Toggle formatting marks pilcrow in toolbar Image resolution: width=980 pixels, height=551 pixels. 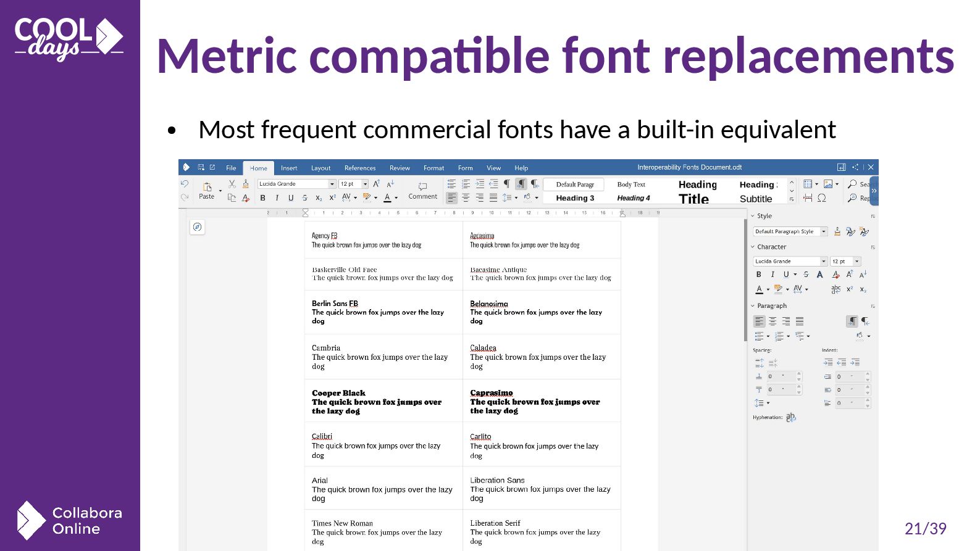[x=507, y=184]
